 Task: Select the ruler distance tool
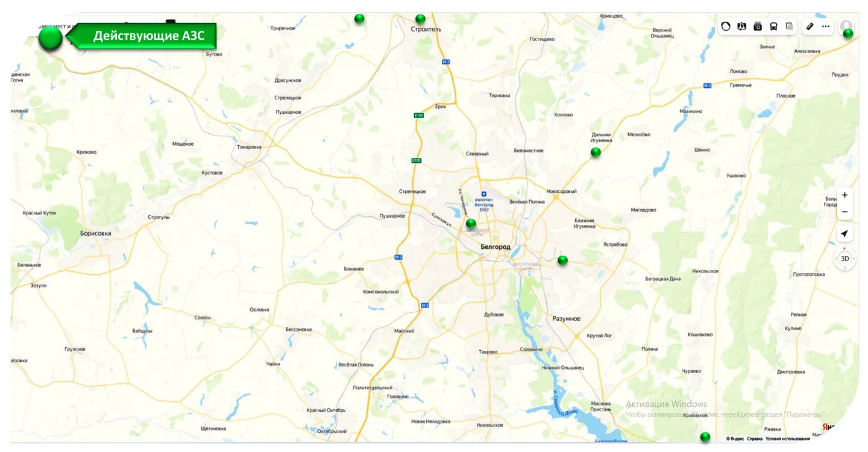[810, 27]
